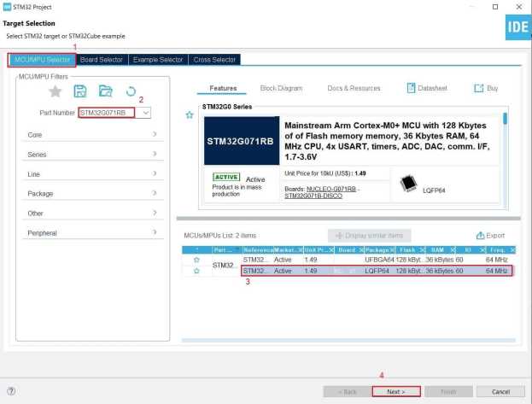Viewport: 532px width, 404px height.
Task: Click the STM32G071RB part name banner
Action: pos(242,141)
